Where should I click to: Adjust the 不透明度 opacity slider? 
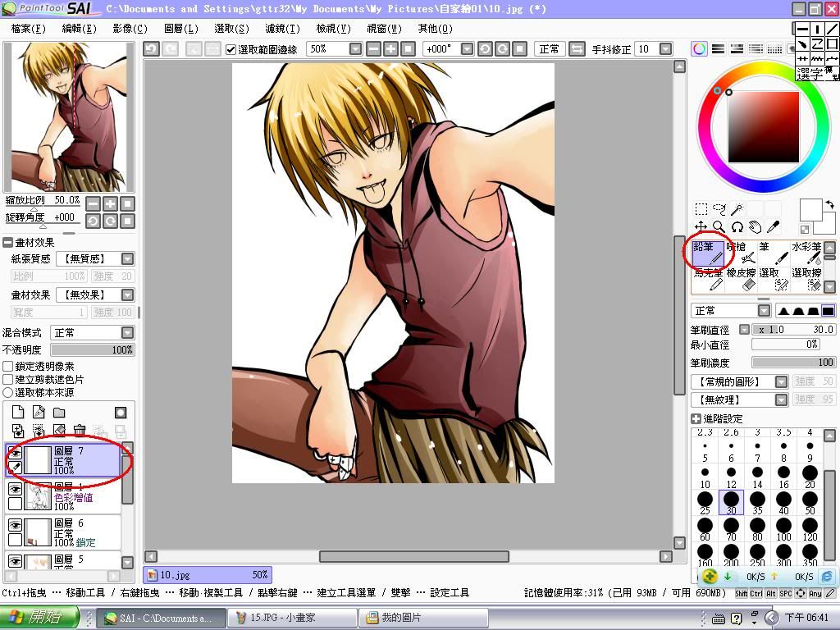pos(92,349)
